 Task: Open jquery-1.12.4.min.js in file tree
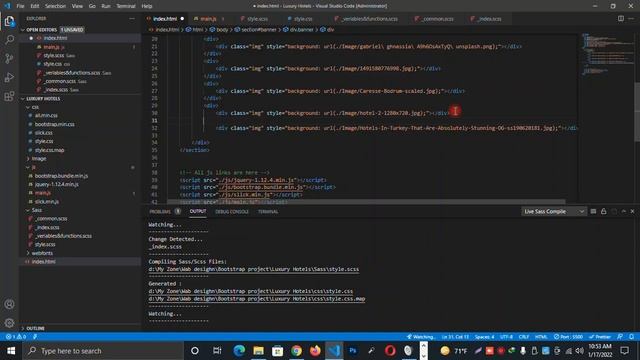point(56,184)
